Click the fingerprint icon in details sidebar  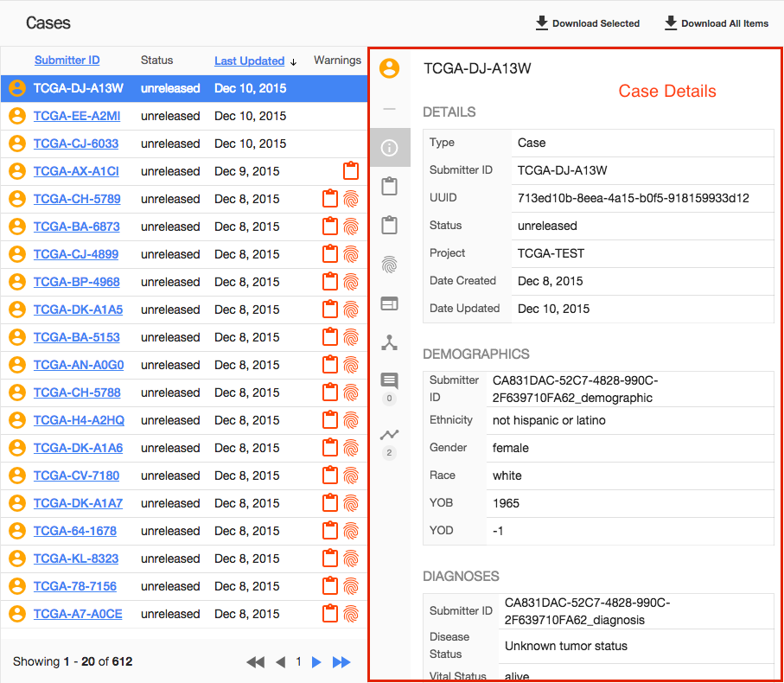coord(389,265)
